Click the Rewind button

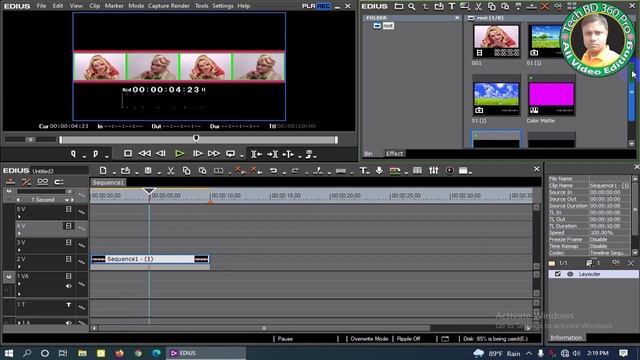click(144, 153)
